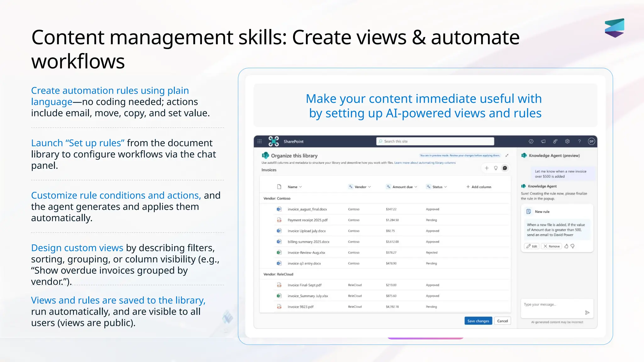Image resolution: width=644 pixels, height=362 pixels.
Task: Select the $875.60 amount cell
Action: point(391,296)
